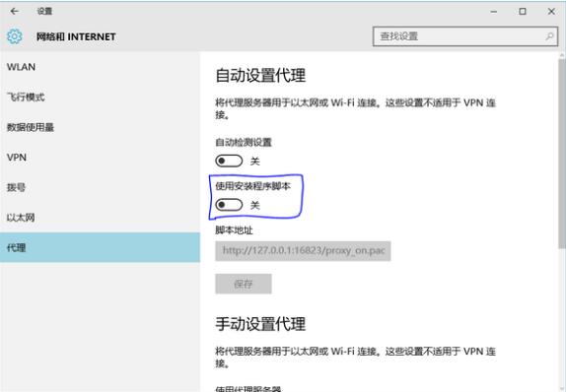Minimize the settings window
Image resolution: width=566 pixels, height=392 pixels.
coord(494,12)
